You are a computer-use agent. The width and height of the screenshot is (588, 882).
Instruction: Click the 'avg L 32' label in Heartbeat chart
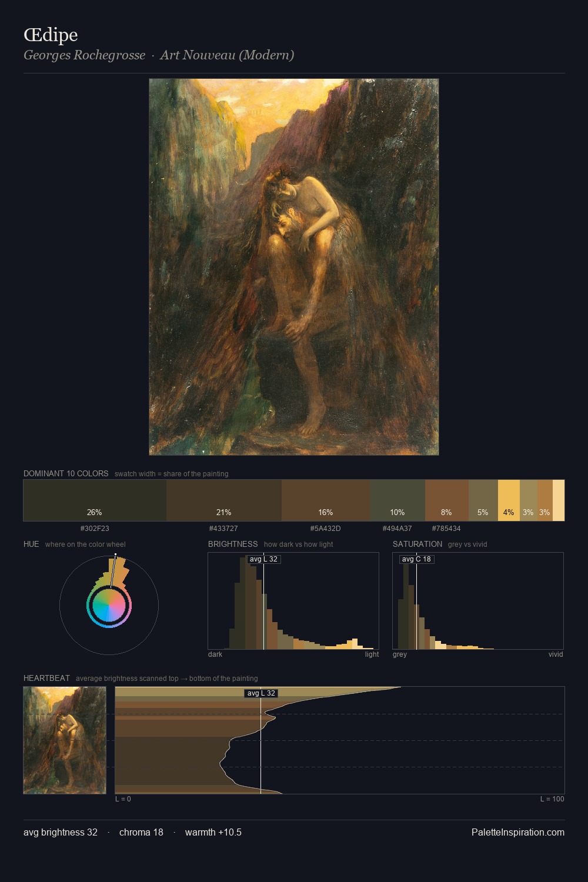point(261,693)
